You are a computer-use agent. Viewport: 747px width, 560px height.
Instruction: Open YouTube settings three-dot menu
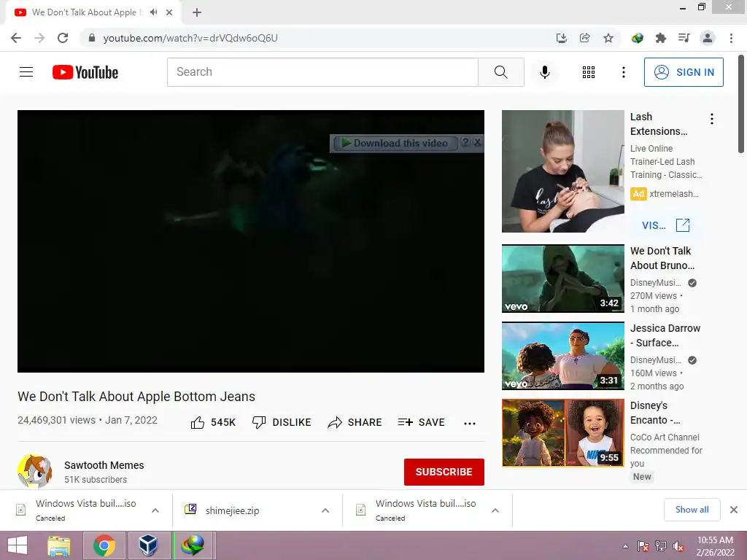click(x=623, y=72)
